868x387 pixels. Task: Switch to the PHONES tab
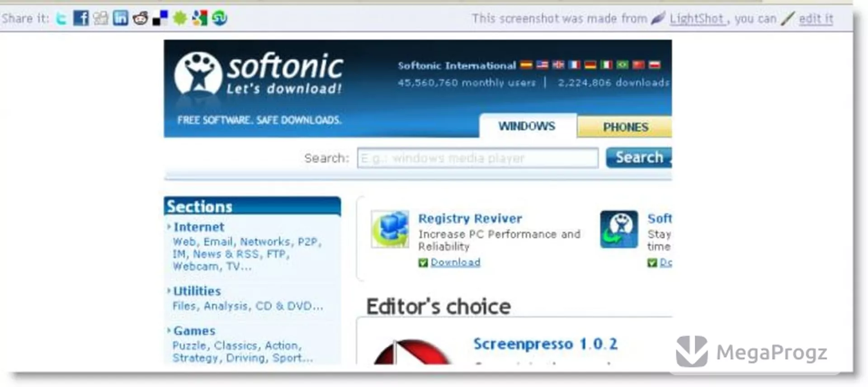(x=625, y=127)
